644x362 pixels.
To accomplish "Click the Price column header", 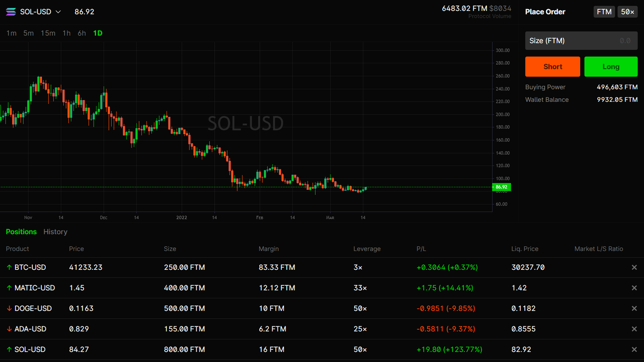I will click(x=77, y=249).
